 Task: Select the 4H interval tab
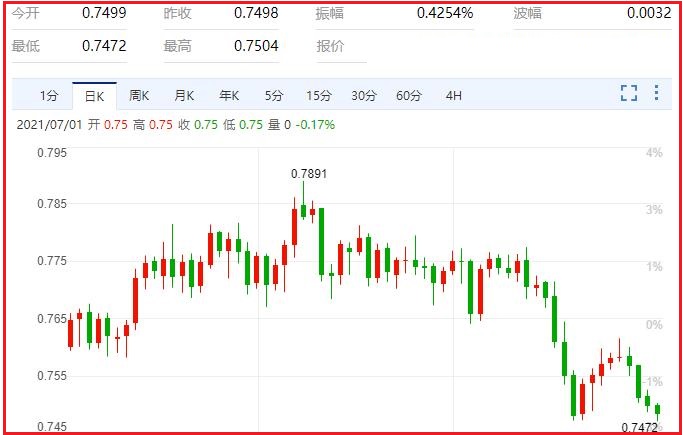tap(453, 95)
